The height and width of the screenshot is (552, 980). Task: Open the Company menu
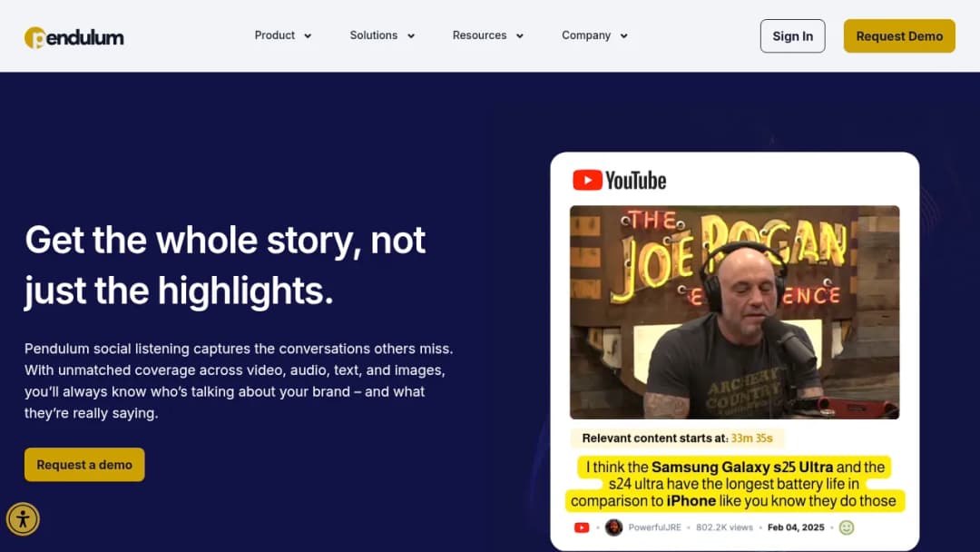586,35
